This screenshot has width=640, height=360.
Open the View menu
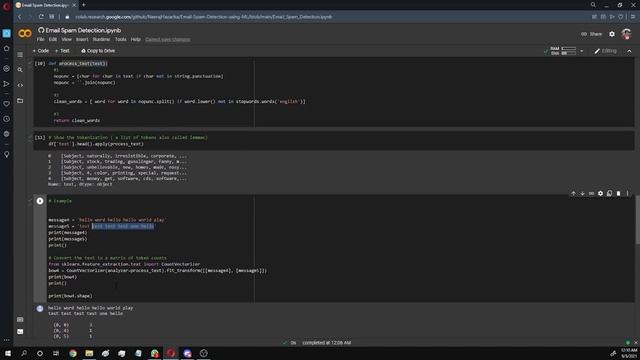click(x=67, y=40)
